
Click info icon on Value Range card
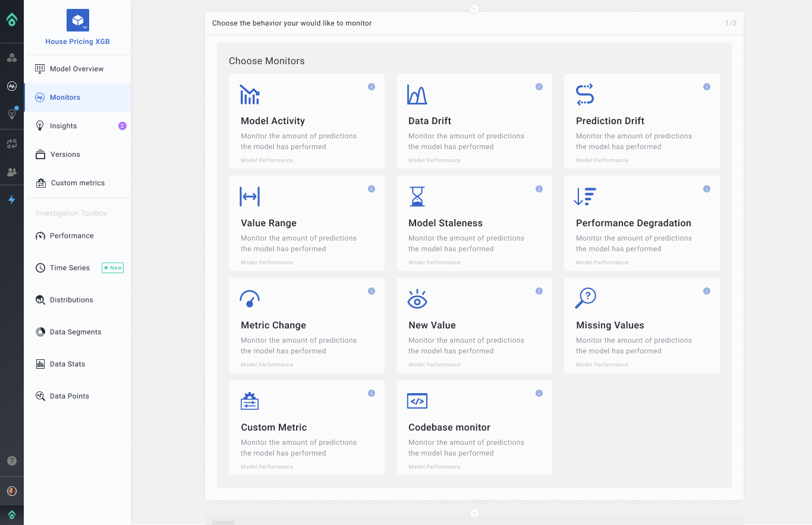coord(372,189)
